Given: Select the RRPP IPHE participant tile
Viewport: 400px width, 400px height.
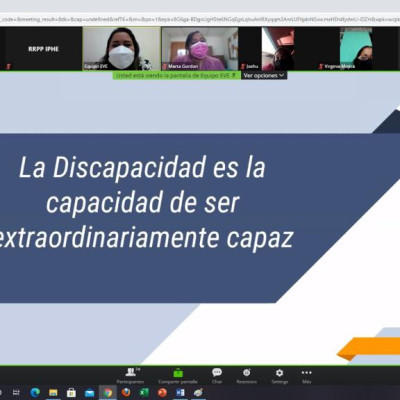Looking at the screenshot, I should pyautogui.click(x=43, y=49).
